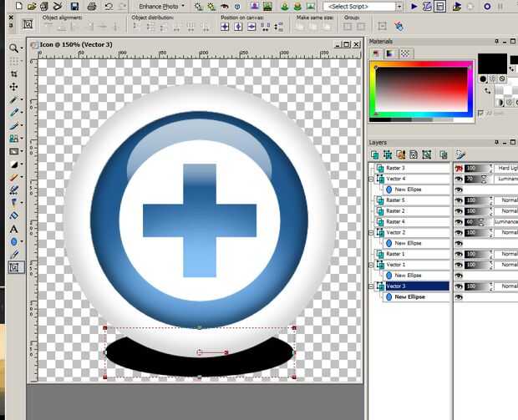The height and width of the screenshot is (420, 518).
Task: Click the New Raster Layer icon
Action: tap(374, 154)
